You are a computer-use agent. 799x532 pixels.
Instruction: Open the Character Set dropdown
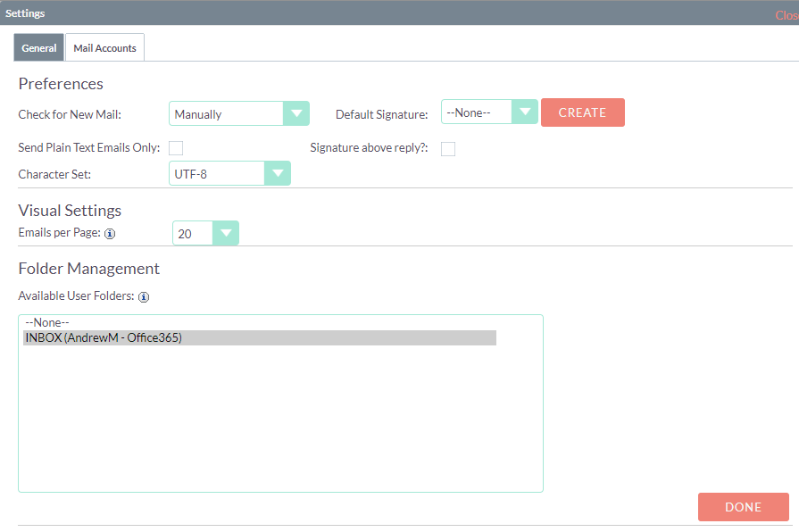[229, 174]
